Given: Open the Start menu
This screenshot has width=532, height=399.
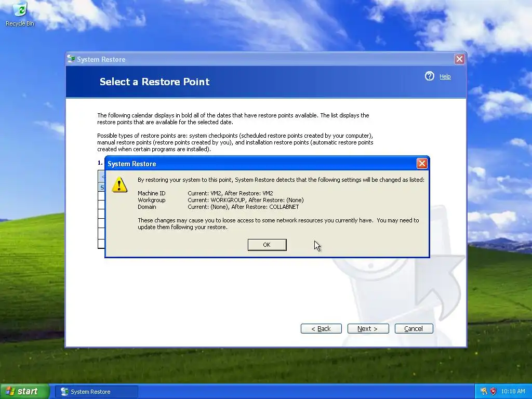Looking at the screenshot, I should pyautogui.click(x=24, y=391).
